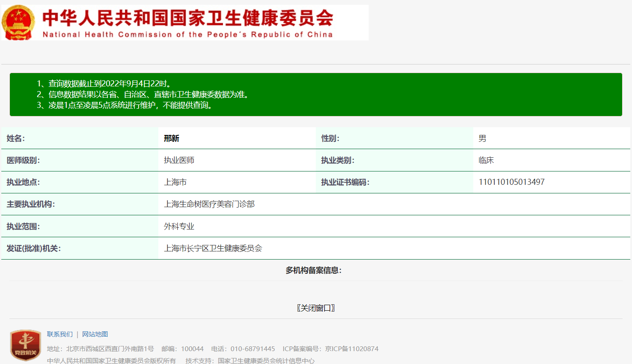Click the practice location value 上海市
Viewport: 632px width, 364px height.
point(175,182)
